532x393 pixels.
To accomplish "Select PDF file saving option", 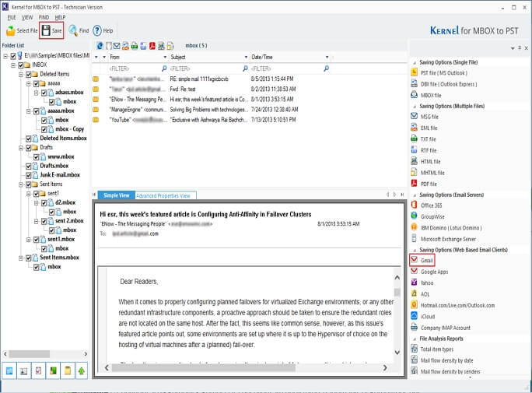I will (x=424, y=184).
